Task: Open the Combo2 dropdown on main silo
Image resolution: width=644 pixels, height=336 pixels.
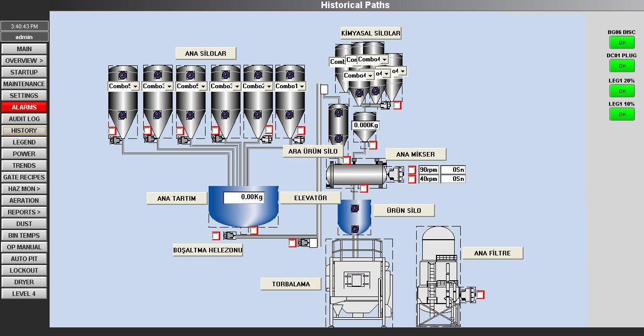Action: (269, 87)
